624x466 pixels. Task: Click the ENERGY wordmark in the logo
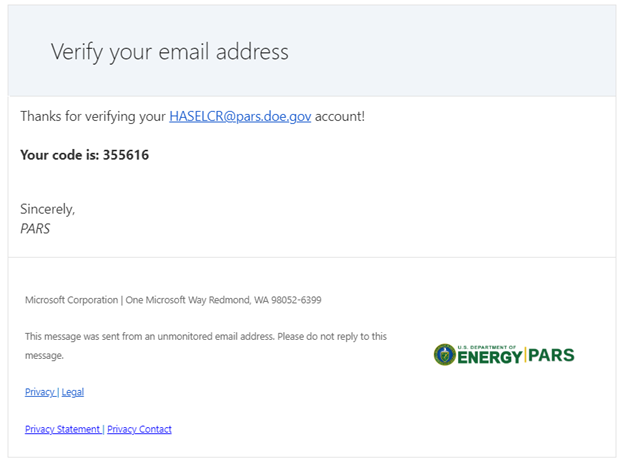pyautogui.click(x=489, y=357)
